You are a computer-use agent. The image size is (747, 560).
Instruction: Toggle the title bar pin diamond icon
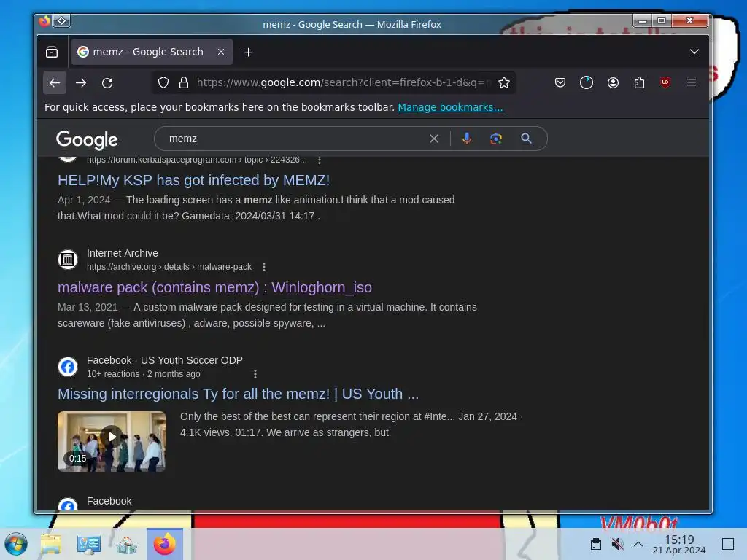click(62, 20)
